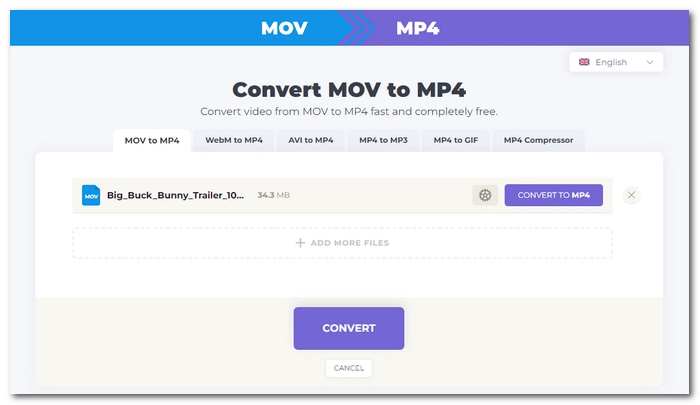Image resolution: width=700 pixels, height=405 pixels.
Task: Click the plus icon beside Add More Files
Action: tap(299, 243)
